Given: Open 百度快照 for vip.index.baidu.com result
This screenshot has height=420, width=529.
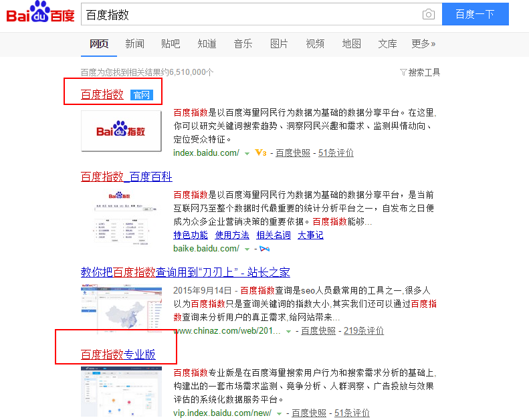Looking at the screenshot, I should click(309, 413).
